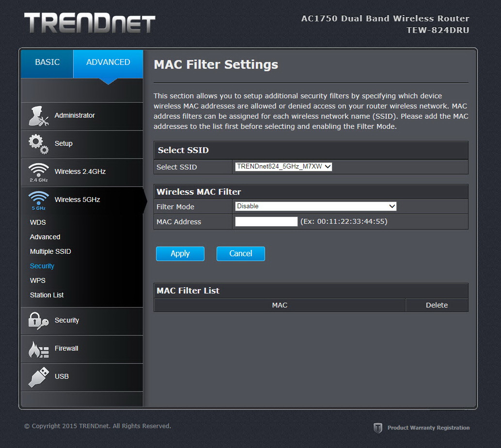The image size is (501, 448).
Task: Click the Administrator person-with-tools icon
Action: click(x=39, y=116)
